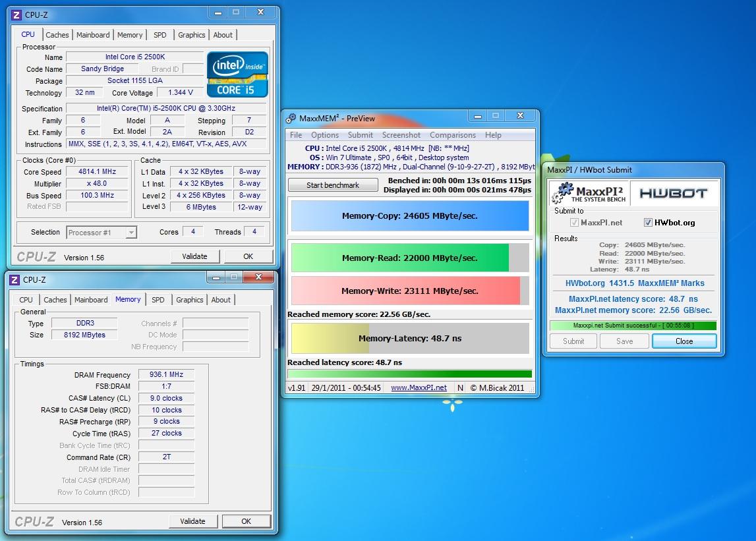This screenshot has width=756, height=541.
Task: Minimize the MaxxMEM² PreView window
Action: [477, 116]
